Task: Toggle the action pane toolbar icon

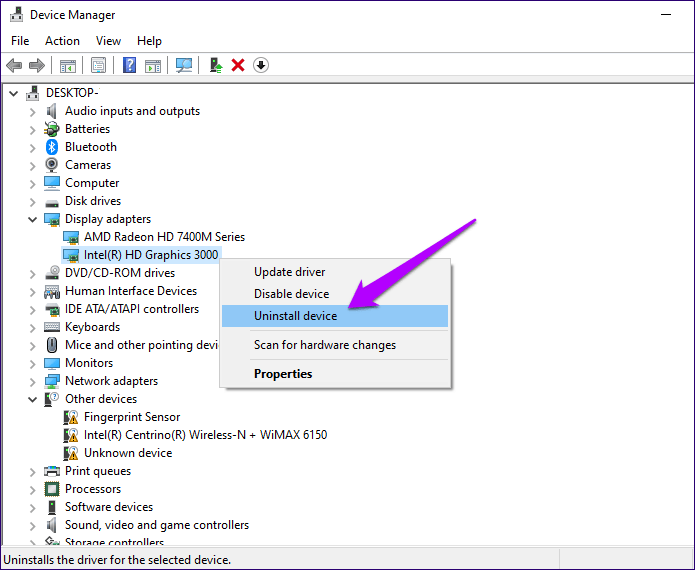Action: pyautogui.click(x=153, y=66)
